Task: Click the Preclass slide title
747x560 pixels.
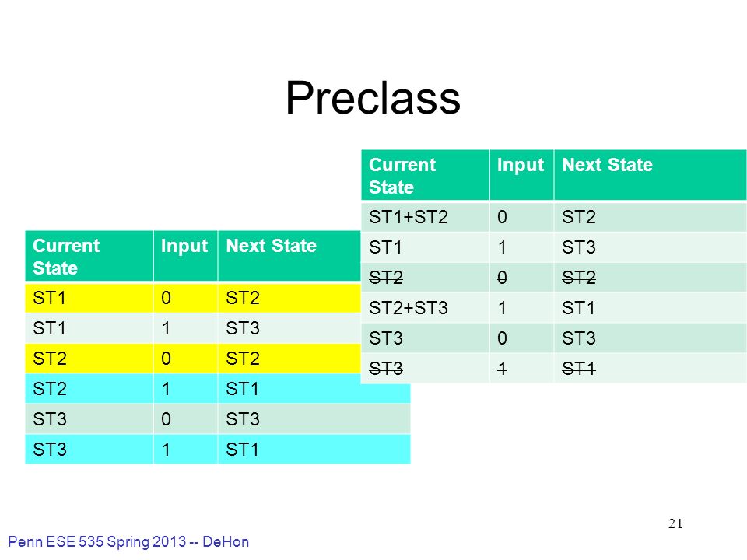Action: 373,98
